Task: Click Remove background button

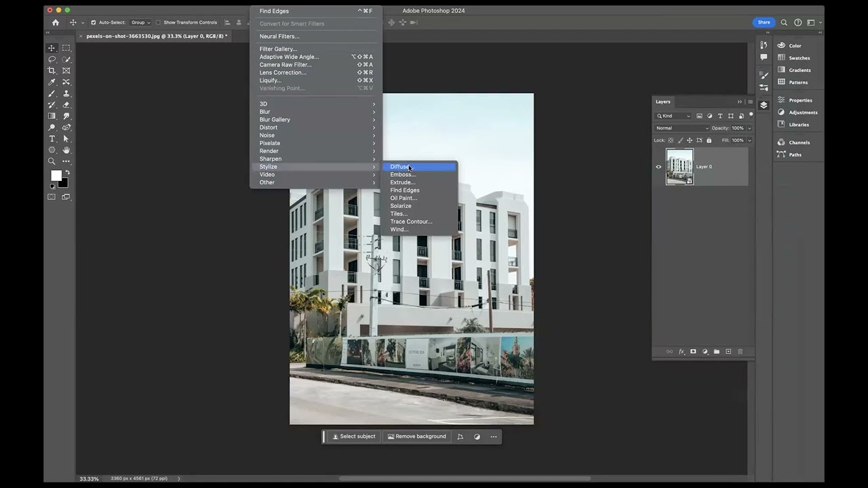Action: [417, 436]
